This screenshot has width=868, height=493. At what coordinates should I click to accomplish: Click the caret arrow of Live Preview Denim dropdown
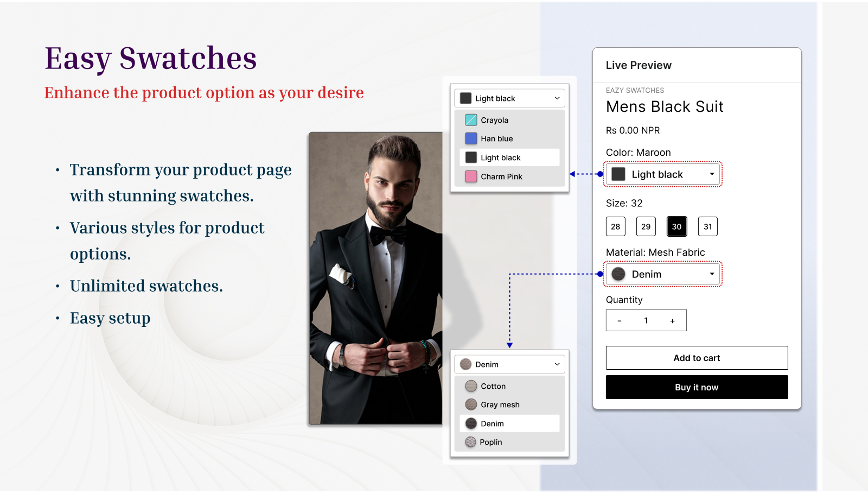click(712, 274)
